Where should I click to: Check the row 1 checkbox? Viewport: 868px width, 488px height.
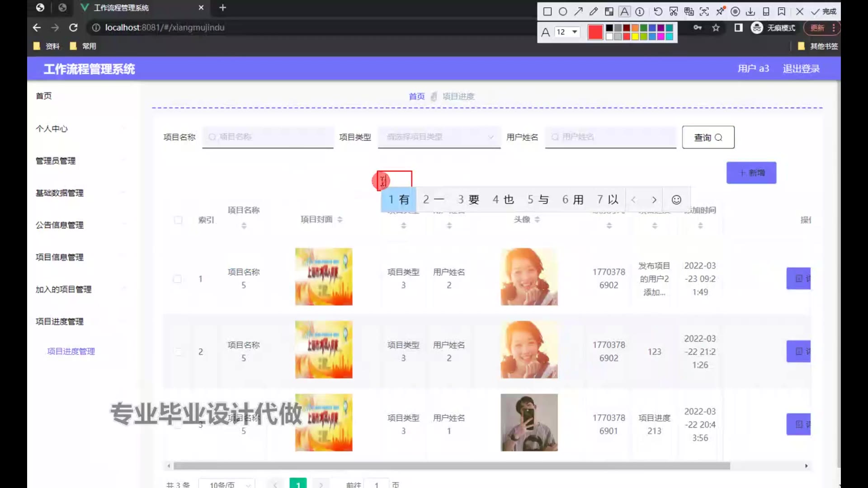point(177,279)
